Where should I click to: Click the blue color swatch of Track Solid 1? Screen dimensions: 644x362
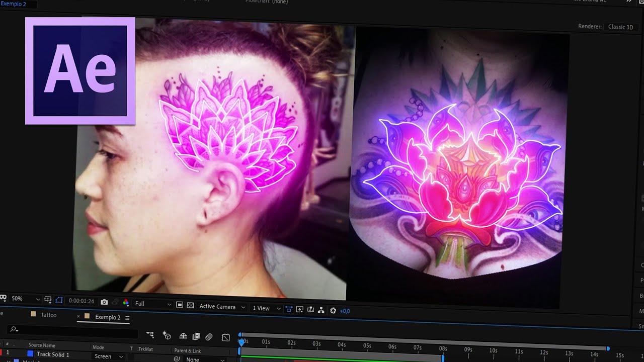tap(30, 354)
